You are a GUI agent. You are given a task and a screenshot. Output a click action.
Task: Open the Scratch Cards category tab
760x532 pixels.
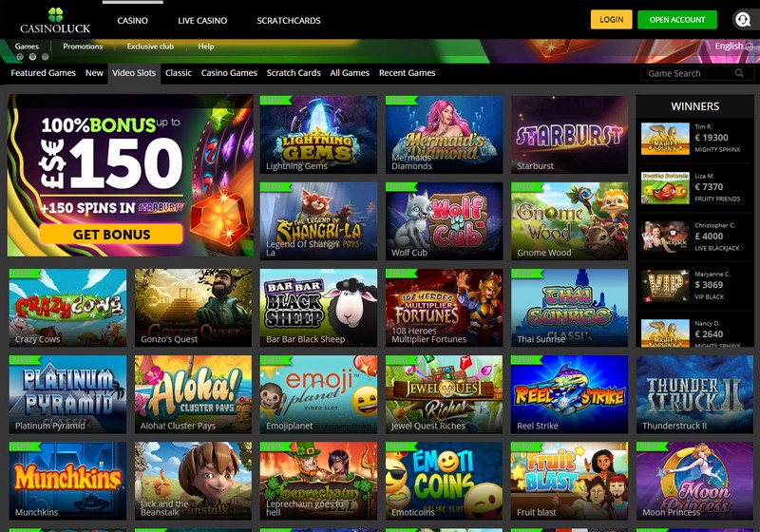294,73
